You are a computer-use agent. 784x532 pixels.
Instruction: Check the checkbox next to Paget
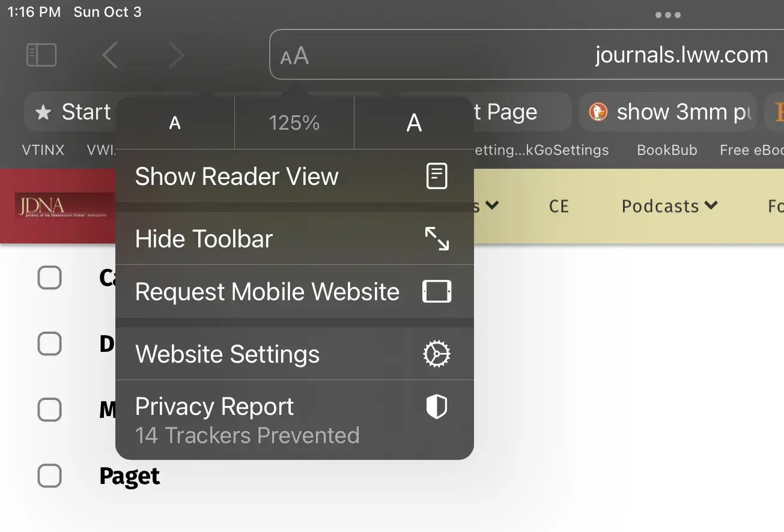pos(50,476)
